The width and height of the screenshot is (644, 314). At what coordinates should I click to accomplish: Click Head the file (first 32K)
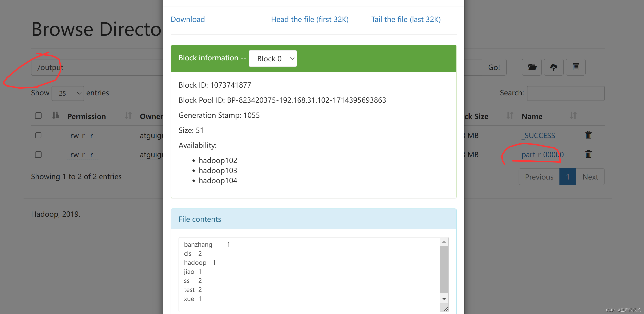310,19
